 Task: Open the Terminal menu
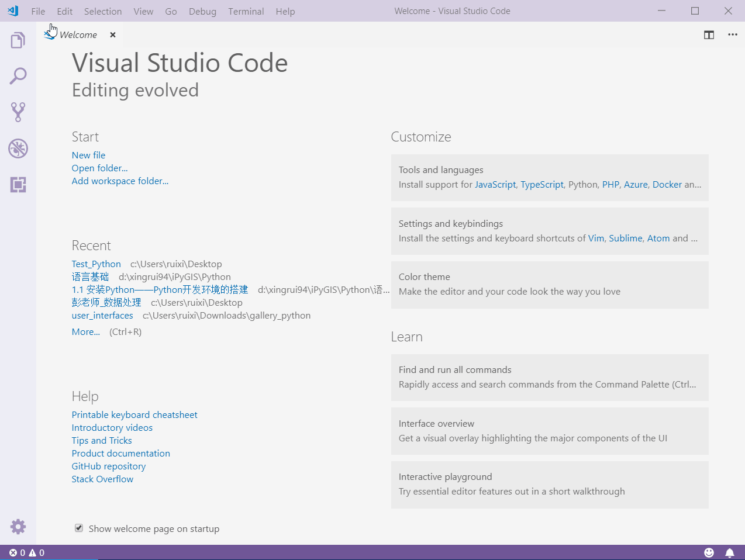click(x=246, y=11)
